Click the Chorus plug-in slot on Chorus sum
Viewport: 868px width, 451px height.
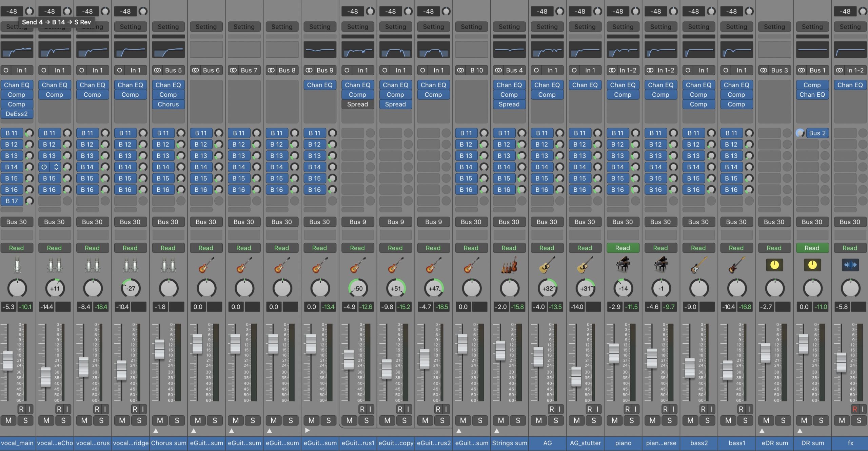pos(168,104)
